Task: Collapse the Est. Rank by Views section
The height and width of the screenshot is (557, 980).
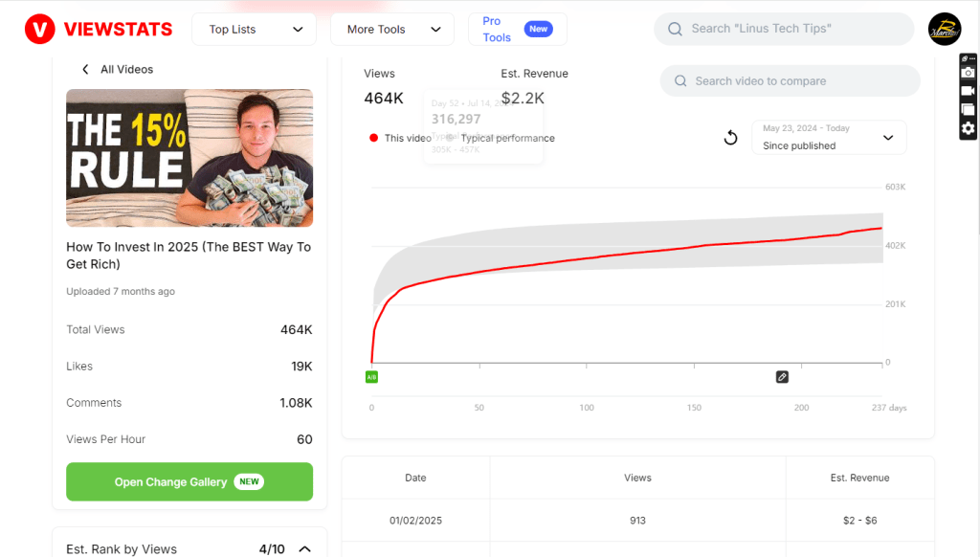Action: click(305, 549)
